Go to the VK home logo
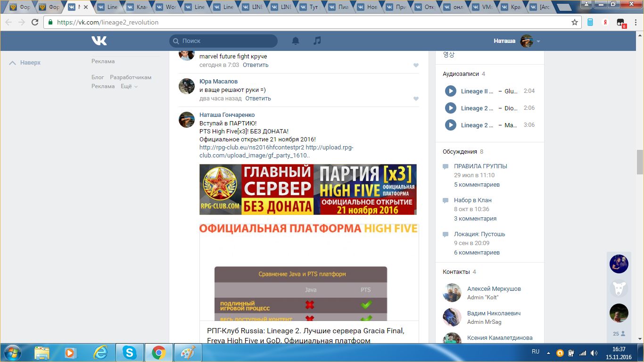 tap(99, 41)
